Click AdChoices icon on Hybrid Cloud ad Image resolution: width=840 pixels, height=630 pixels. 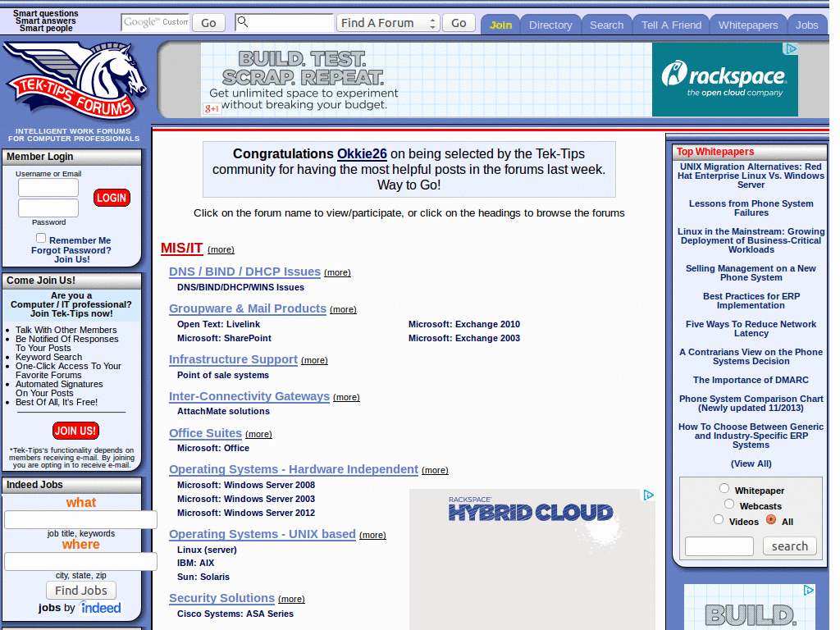(648, 495)
